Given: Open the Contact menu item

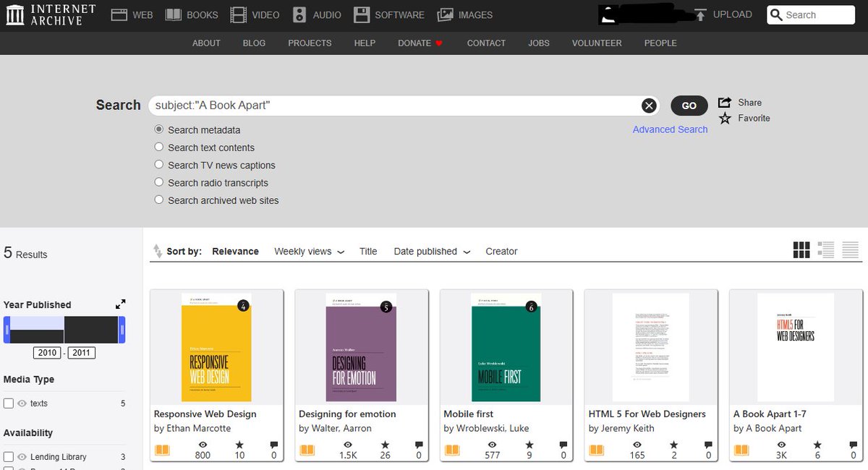Looking at the screenshot, I should tap(486, 43).
